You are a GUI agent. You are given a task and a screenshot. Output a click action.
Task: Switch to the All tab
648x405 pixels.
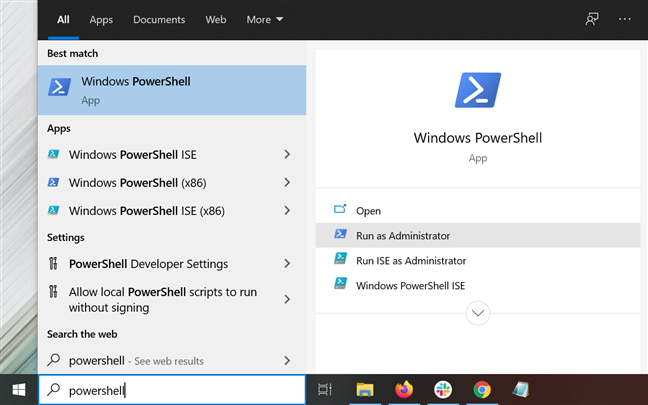pyautogui.click(x=63, y=19)
